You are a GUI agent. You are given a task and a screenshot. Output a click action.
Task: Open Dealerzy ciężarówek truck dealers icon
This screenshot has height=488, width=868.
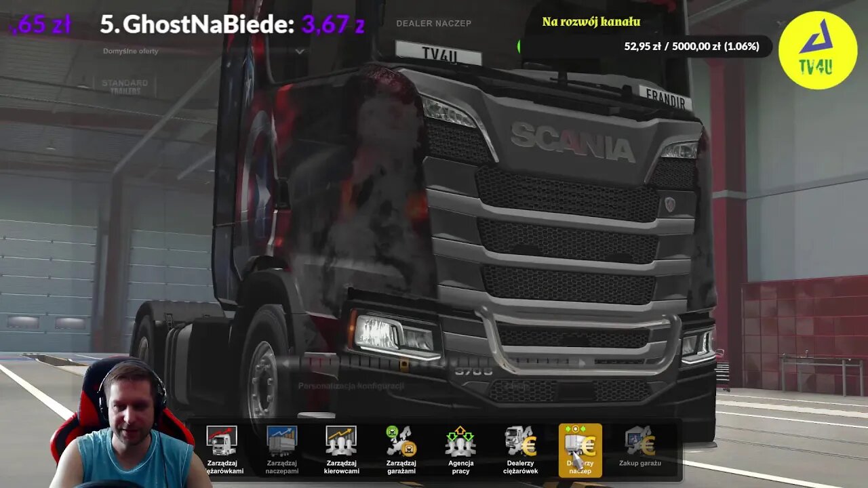(520, 450)
